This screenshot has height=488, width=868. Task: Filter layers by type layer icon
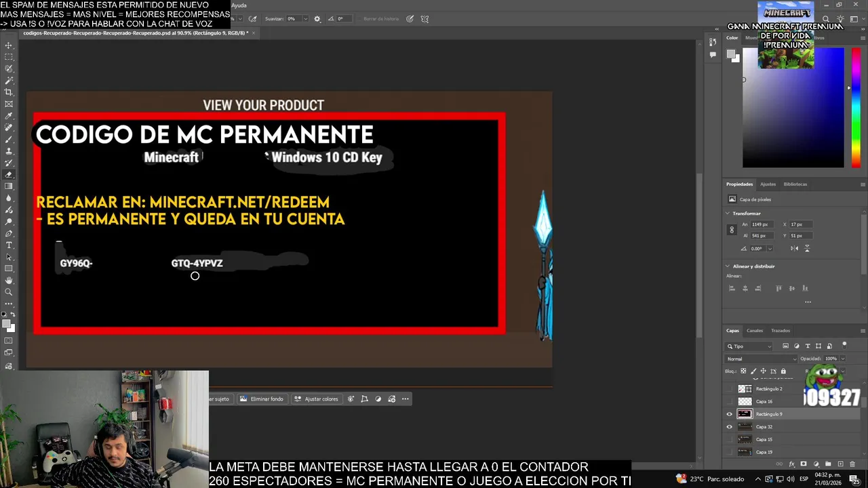pos(808,346)
